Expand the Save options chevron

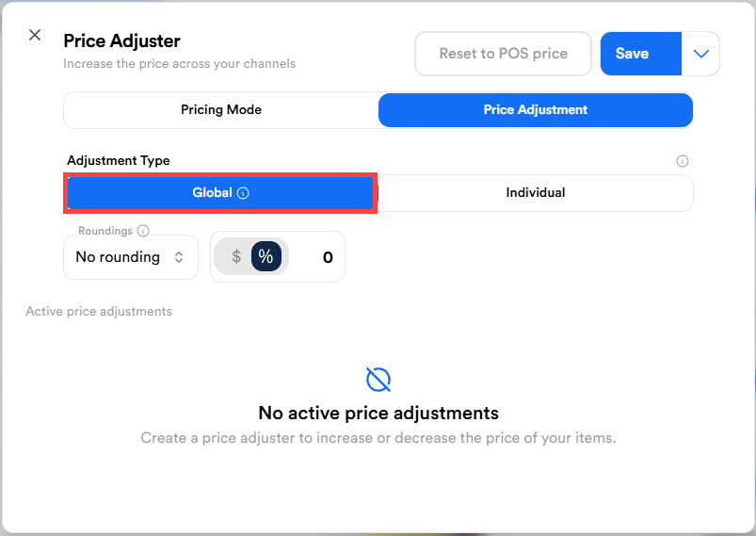click(x=700, y=54)
